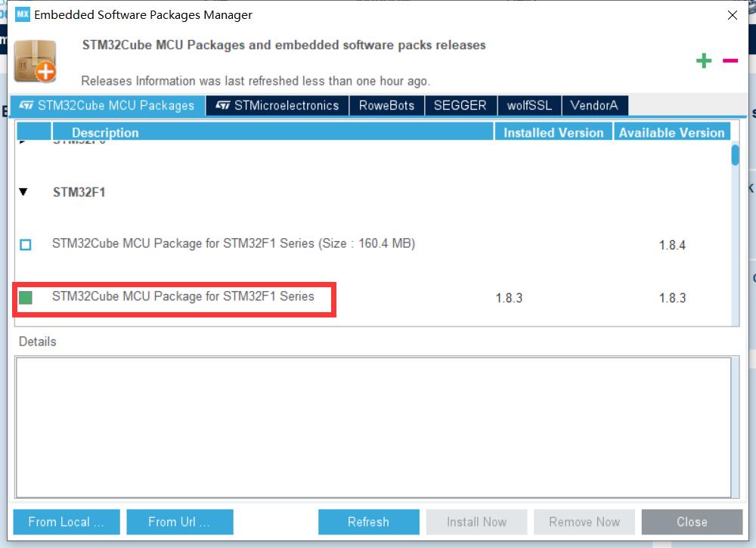Select 'STM32Cube MCU Package for STM32F1 Series (Size : 160.4 MB)'
The image size is (756, 548).
(234, 243)
